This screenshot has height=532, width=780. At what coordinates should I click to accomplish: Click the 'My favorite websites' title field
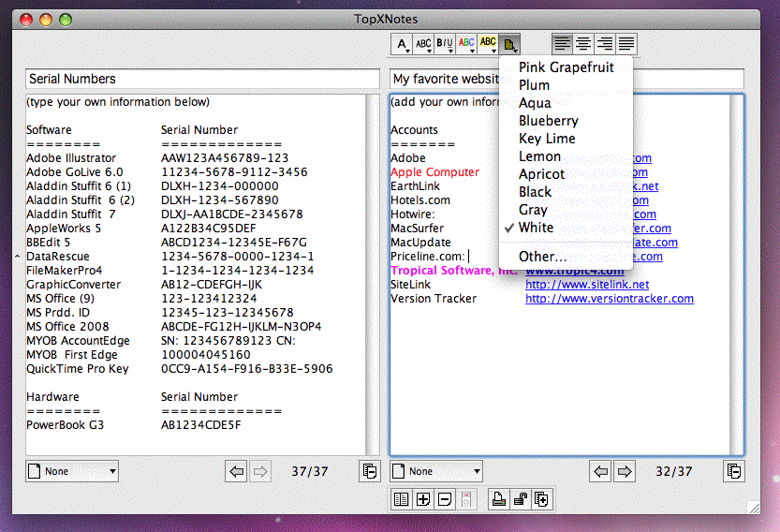tap(445, 79)
